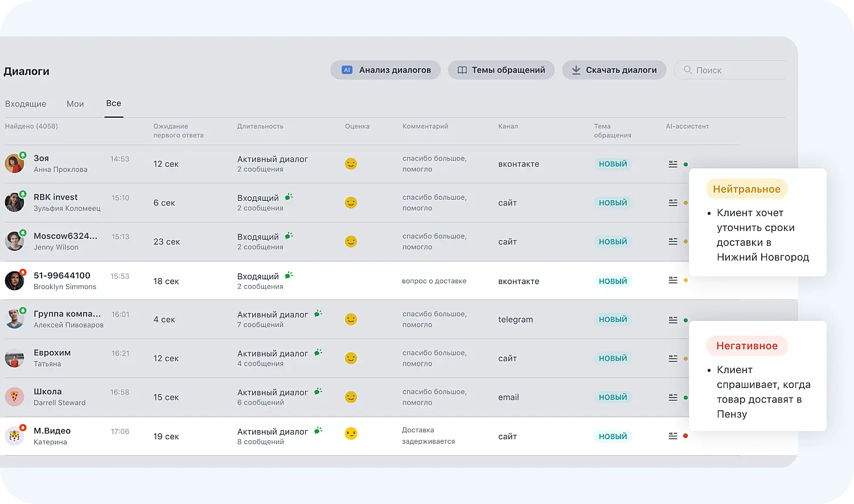Click the AI summary icon for Еврохим

(672, 358)
